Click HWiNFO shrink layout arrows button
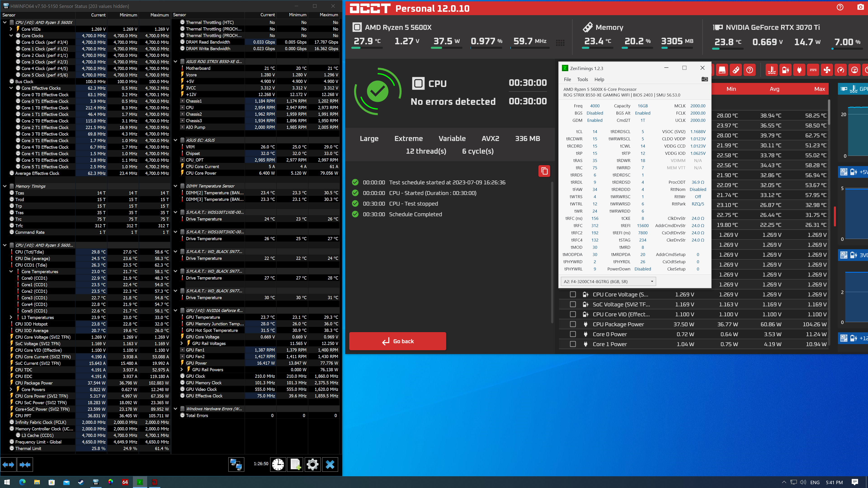The width and height of the screenshot is (868, 488). point(25,465)
